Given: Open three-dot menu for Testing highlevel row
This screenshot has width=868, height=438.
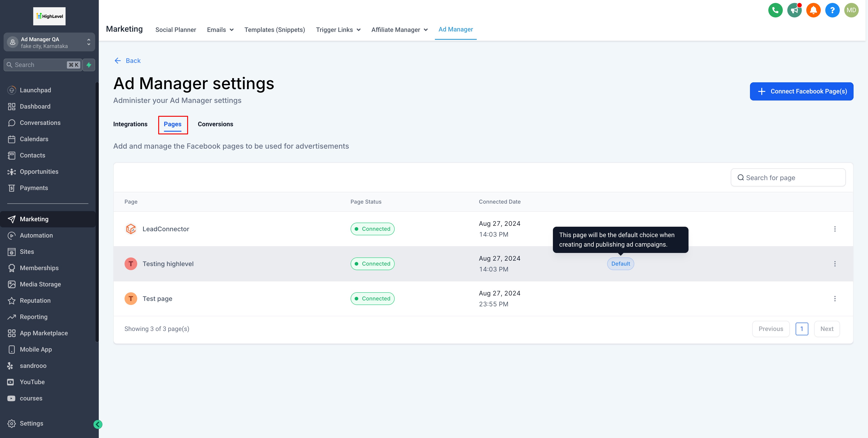Looking at the screenshot, I should tap(835, 264).
